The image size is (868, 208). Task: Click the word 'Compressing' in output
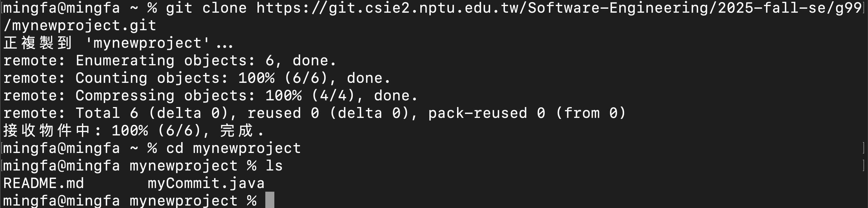(125, 96)
